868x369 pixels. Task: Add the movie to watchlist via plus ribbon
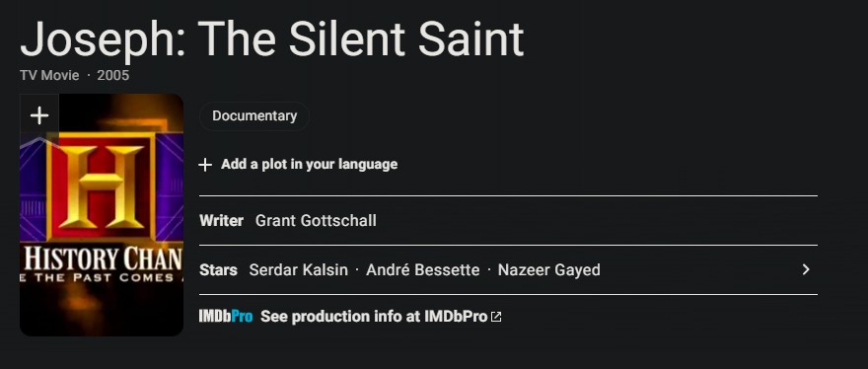coord(39,117)
